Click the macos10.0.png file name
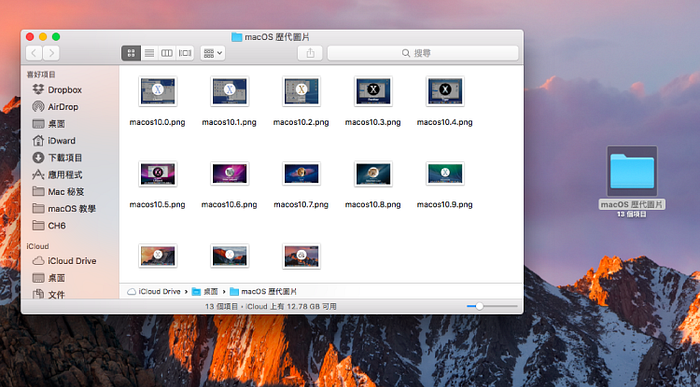This screenshot has width=700, height=387. 157,122
